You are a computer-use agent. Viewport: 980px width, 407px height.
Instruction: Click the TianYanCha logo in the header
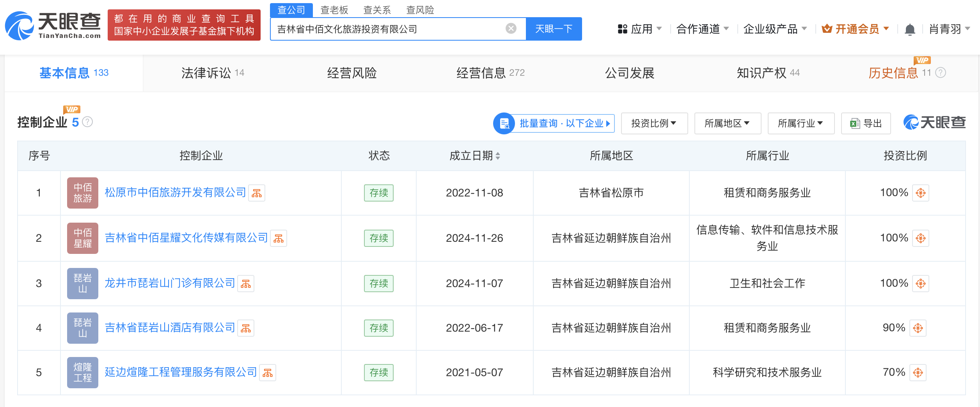click(53, 26)
